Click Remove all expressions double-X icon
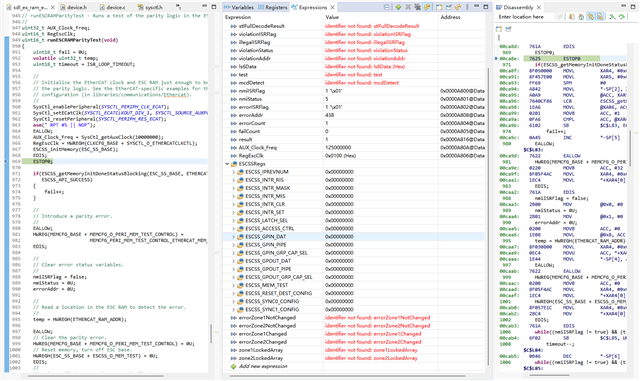 pyautogui.click(x=417, y=7)
